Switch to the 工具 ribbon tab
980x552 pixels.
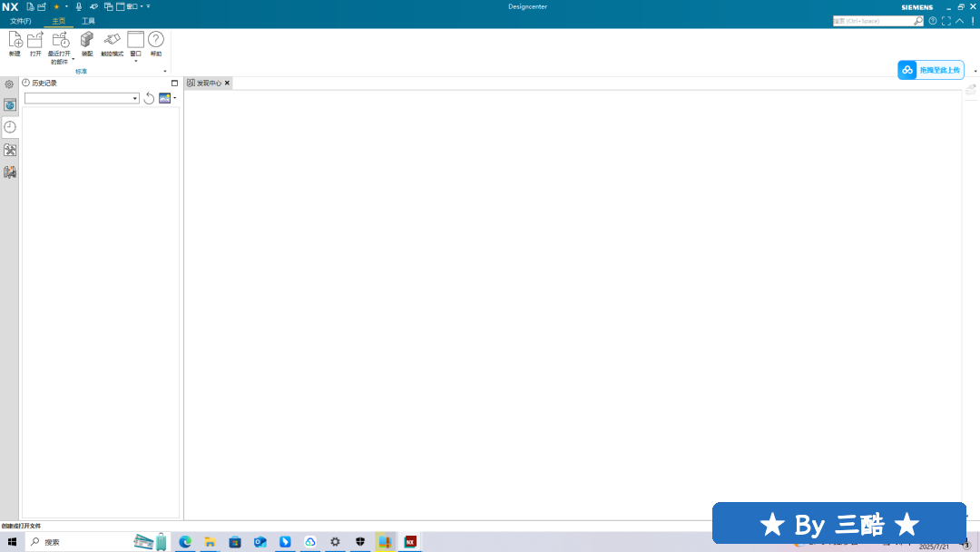[88, 21]
